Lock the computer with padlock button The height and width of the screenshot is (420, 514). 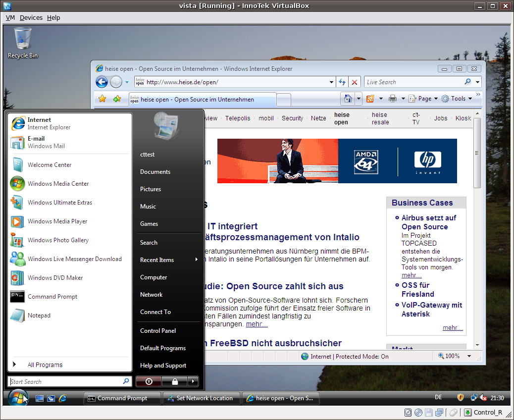coord(175,381)
